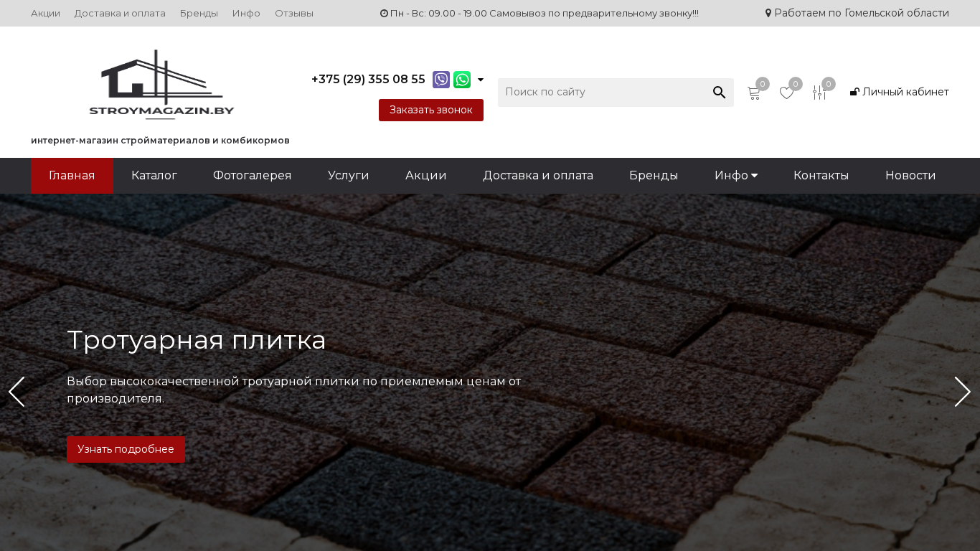The image size is (980, 551).
Task: Click Доставка и оплата top bar link
Action: coord(120,14)
